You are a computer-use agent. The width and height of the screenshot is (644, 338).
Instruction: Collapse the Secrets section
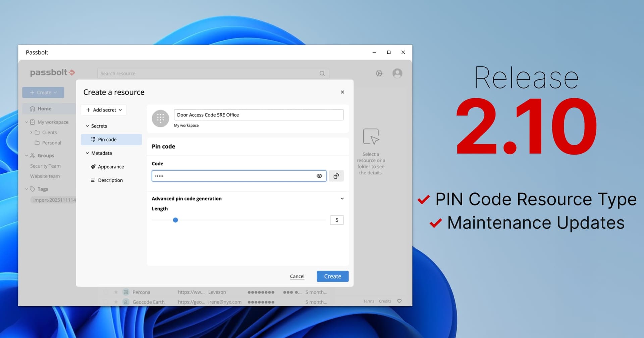(x=87, y=126)
